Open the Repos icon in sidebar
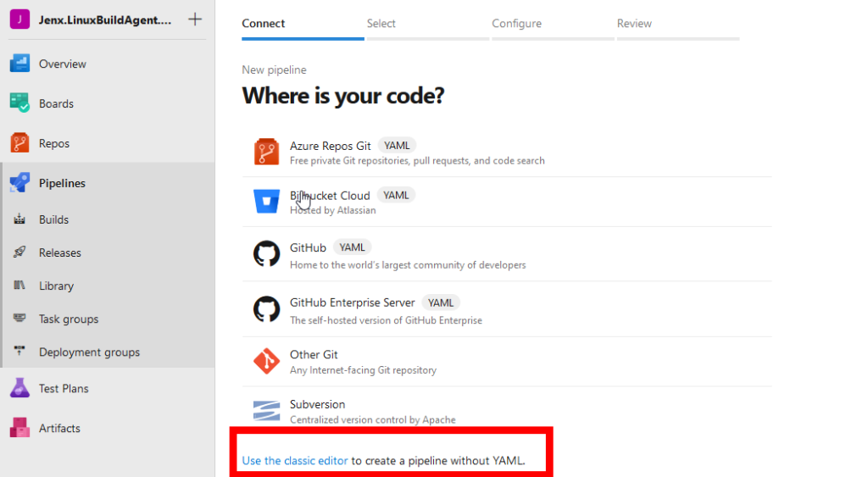 coord(20,143)
